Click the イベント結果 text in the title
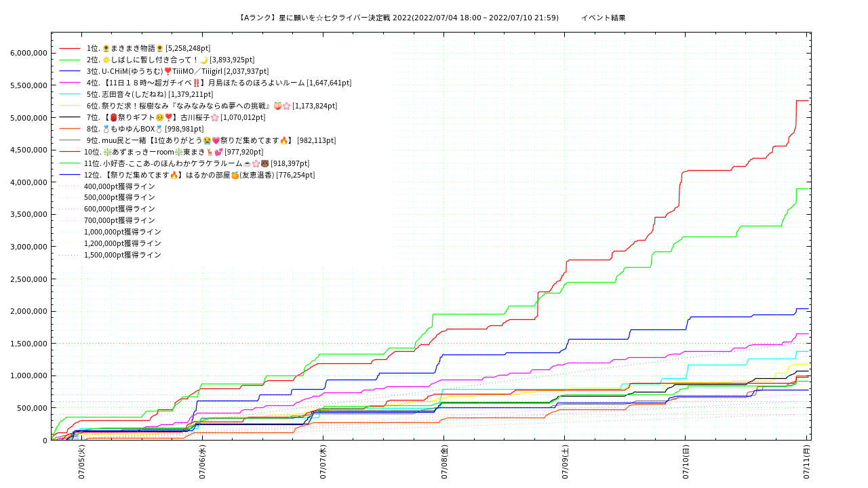Screen dimensions: 868x488 coord(603,18)
